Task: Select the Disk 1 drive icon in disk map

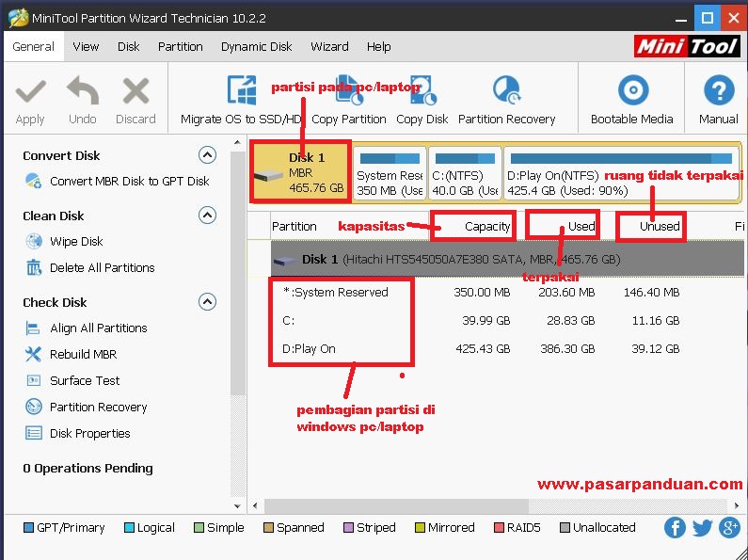Action: [x=268, y=176]
